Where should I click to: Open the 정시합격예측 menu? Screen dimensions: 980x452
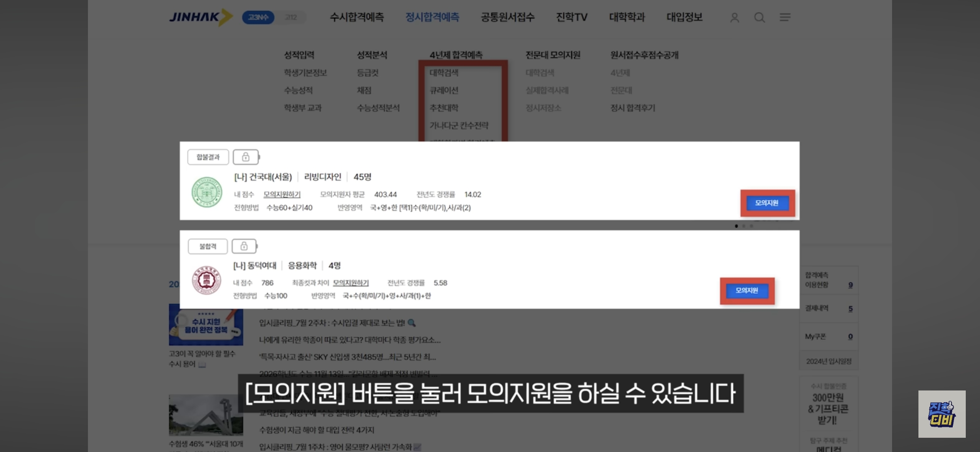point(432,17)
